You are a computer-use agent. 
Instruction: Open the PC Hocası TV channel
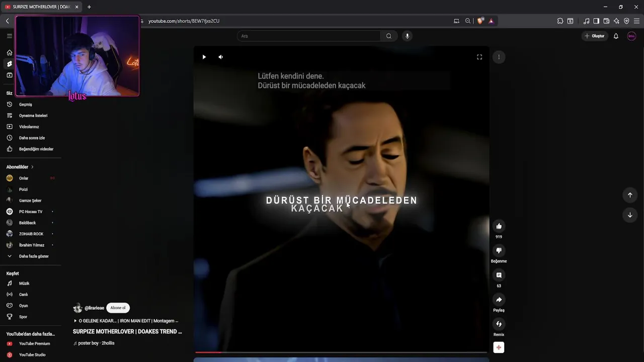(x=30, y=212)
